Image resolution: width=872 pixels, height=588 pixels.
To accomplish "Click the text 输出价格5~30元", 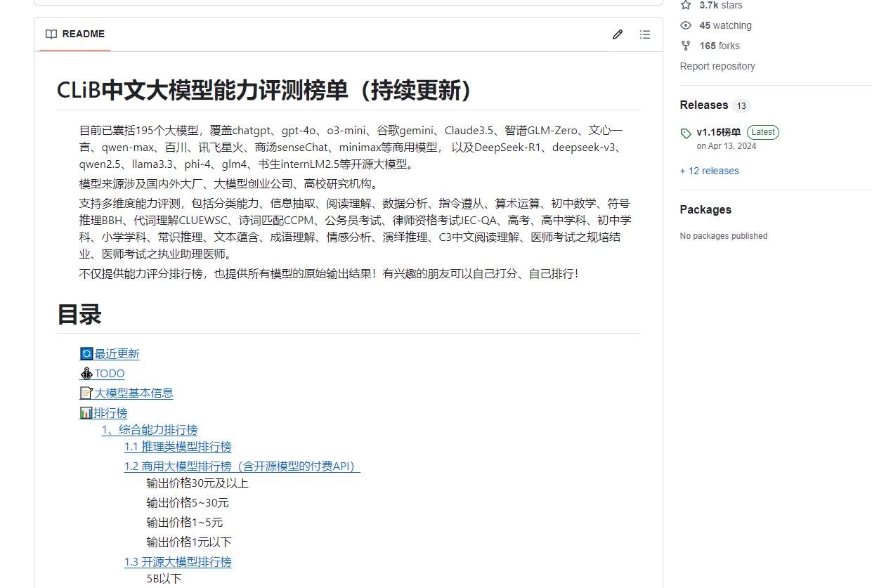I will (188, 502).
